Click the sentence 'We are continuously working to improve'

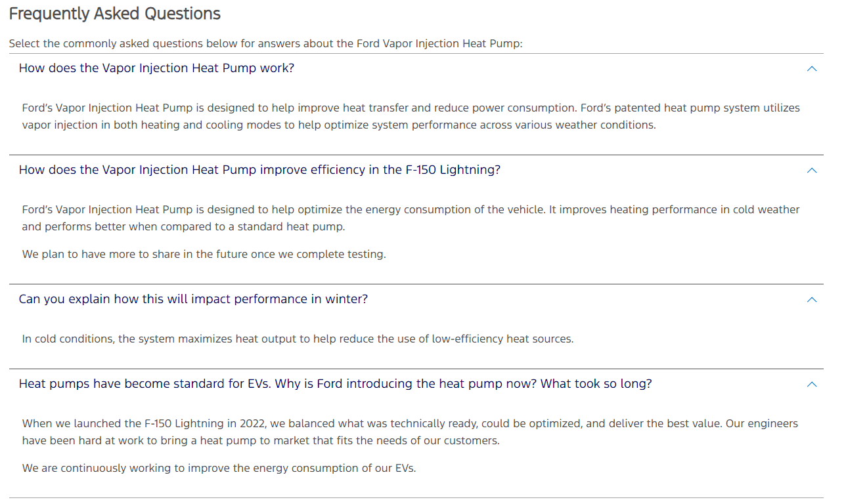(x=219, y=468)
